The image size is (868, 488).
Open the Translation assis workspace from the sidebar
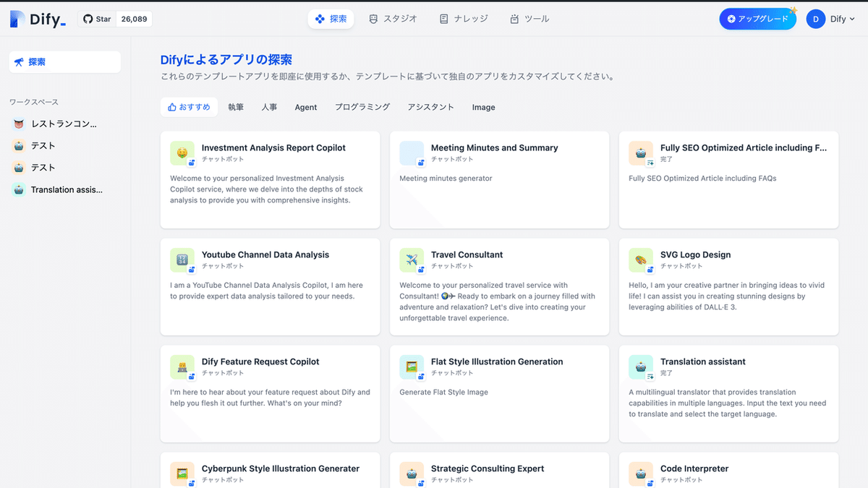(x=64, y=189)
